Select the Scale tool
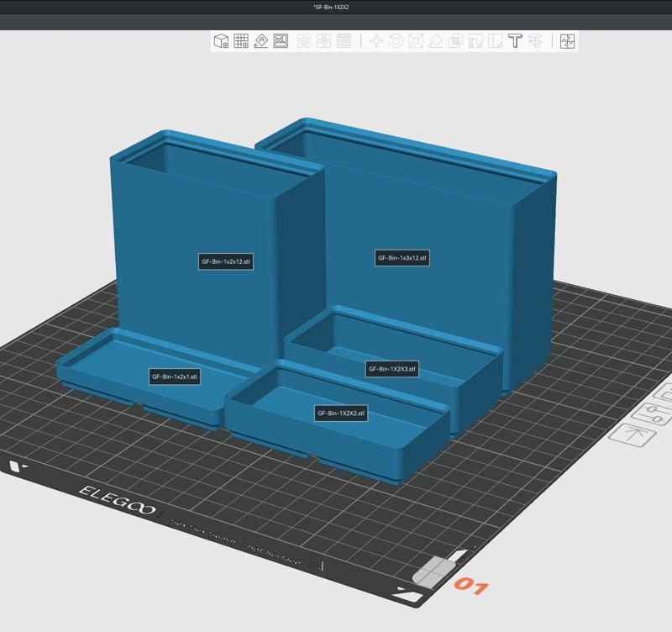Image resolution: width=672 pixels, height=632 pixels. tap(416, 41)
